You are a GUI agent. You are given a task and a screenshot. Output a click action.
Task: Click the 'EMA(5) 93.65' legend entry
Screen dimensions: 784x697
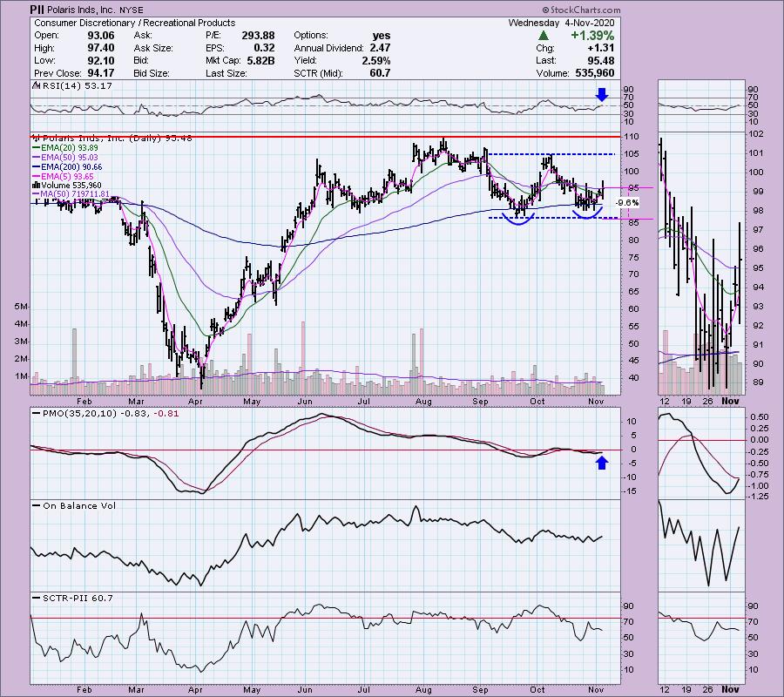point(67,177)
